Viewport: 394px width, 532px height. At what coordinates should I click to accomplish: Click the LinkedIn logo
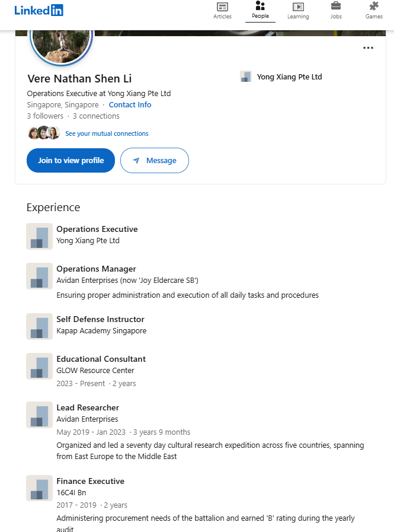coord(39,10)
